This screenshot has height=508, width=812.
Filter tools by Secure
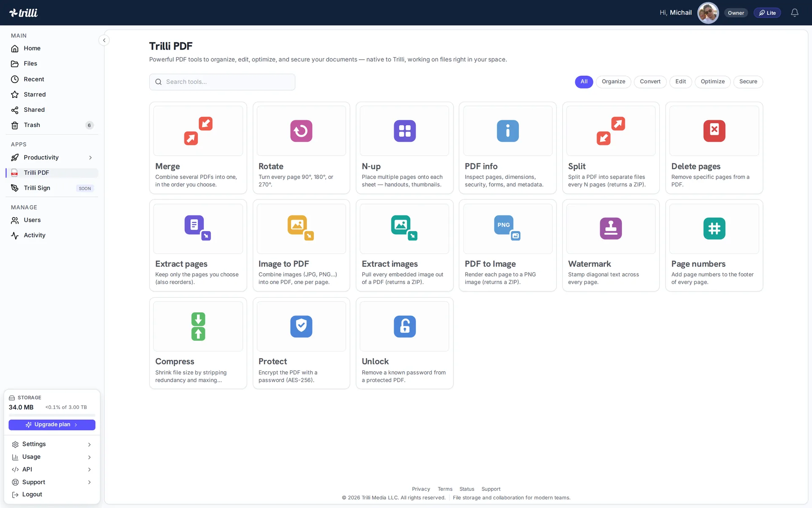point(748,82)
